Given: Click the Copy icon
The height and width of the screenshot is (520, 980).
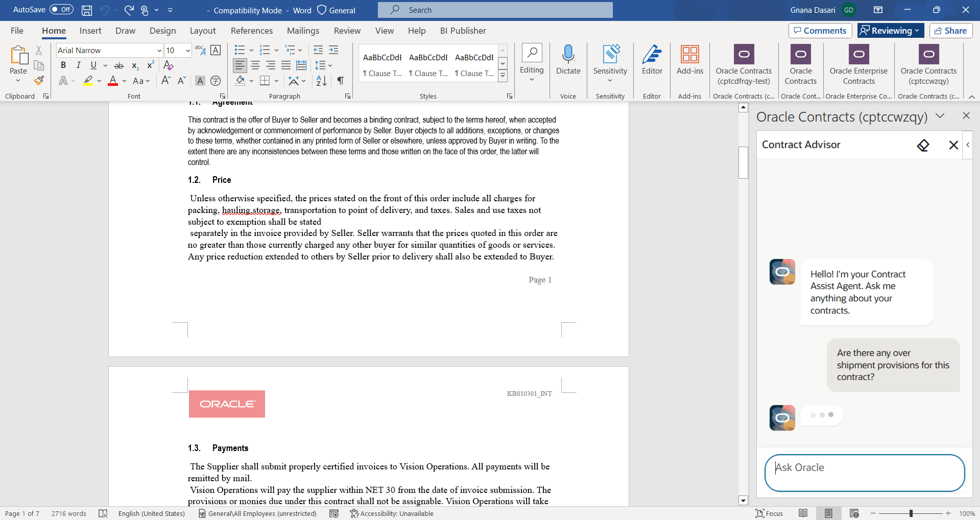Looking at the screenshot, I should pyautogui.click(x=39, y=65).
